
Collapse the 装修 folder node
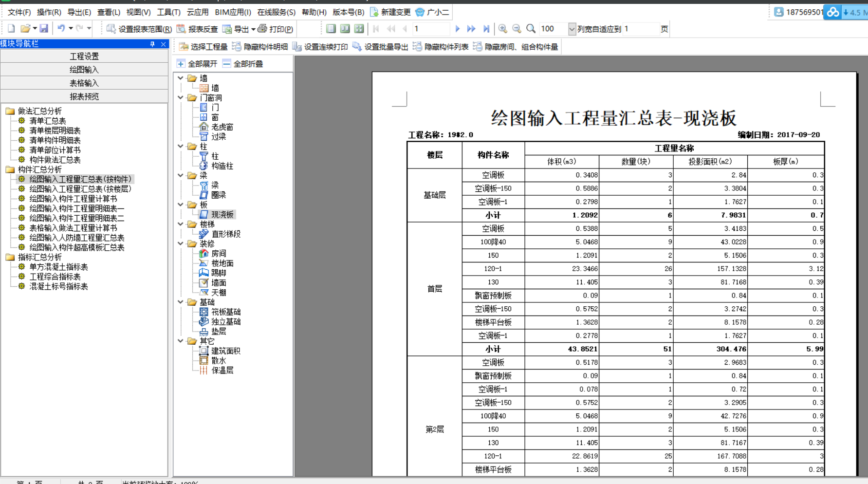pyautogui.click(x=181, y=243)
